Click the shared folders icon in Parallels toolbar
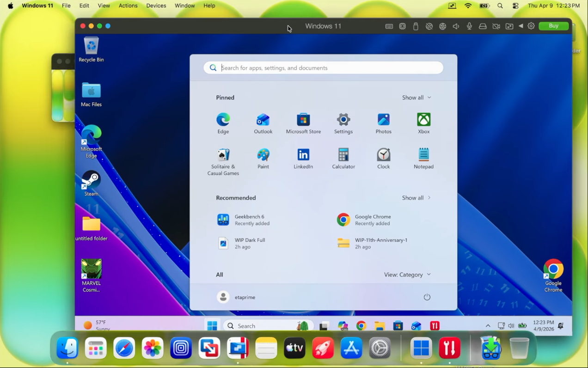Screen dimensions: 588x368 point(509,26)
